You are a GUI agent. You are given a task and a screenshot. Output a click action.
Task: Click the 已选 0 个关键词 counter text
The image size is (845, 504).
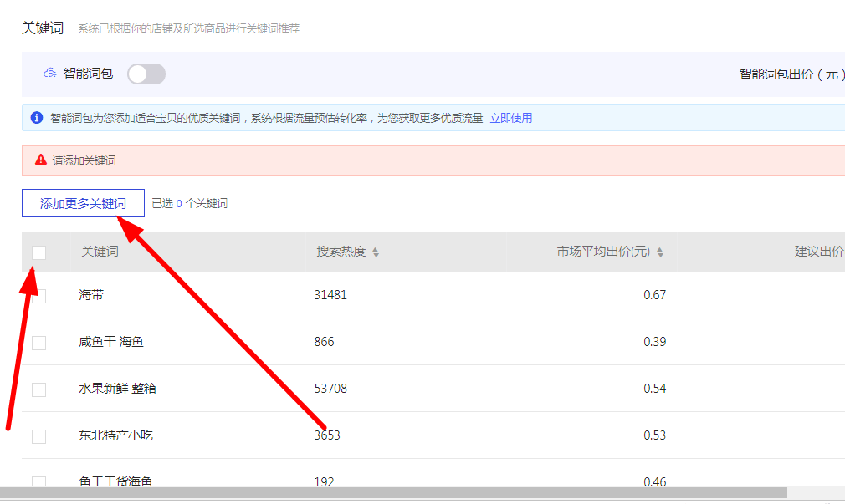[x=190, y=204]
